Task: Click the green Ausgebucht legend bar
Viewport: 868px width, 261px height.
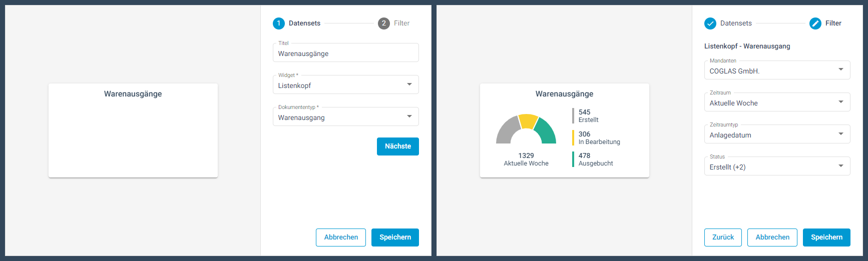Action: click(x=573, y=159)
